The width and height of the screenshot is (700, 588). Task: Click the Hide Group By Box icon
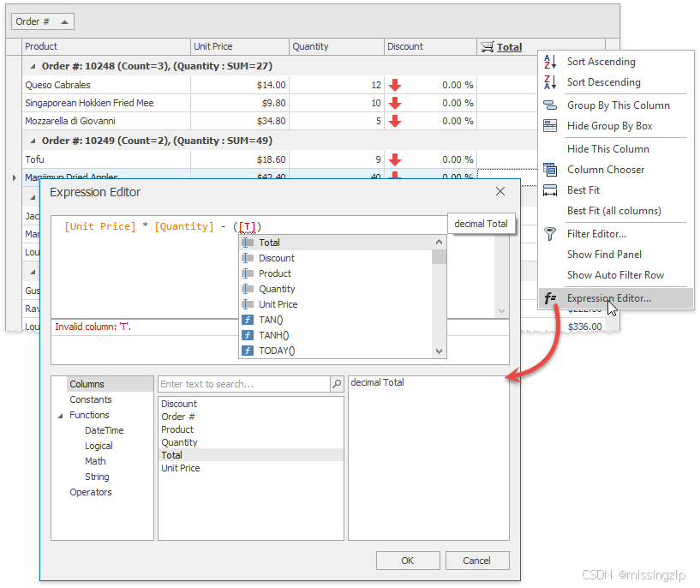[x=550, y=126]
